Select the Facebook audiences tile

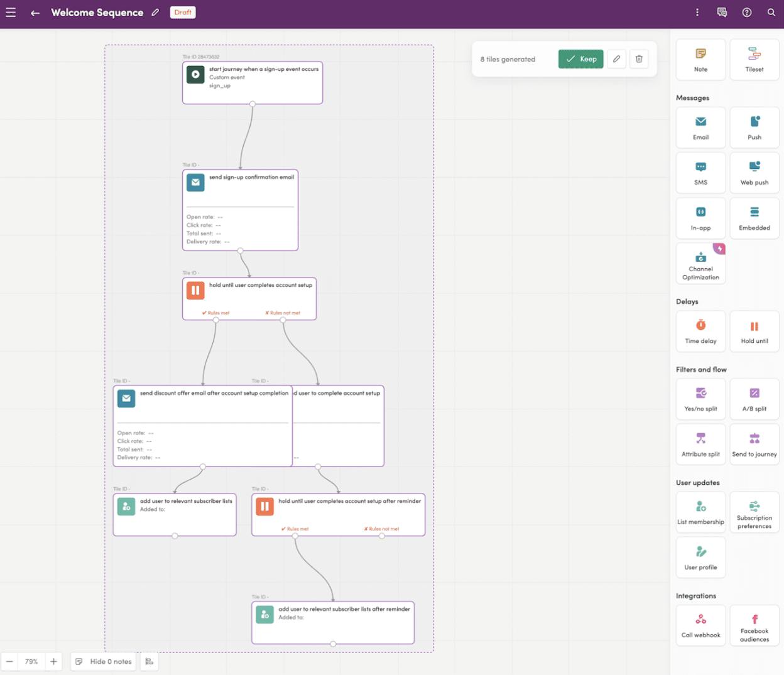754,625
